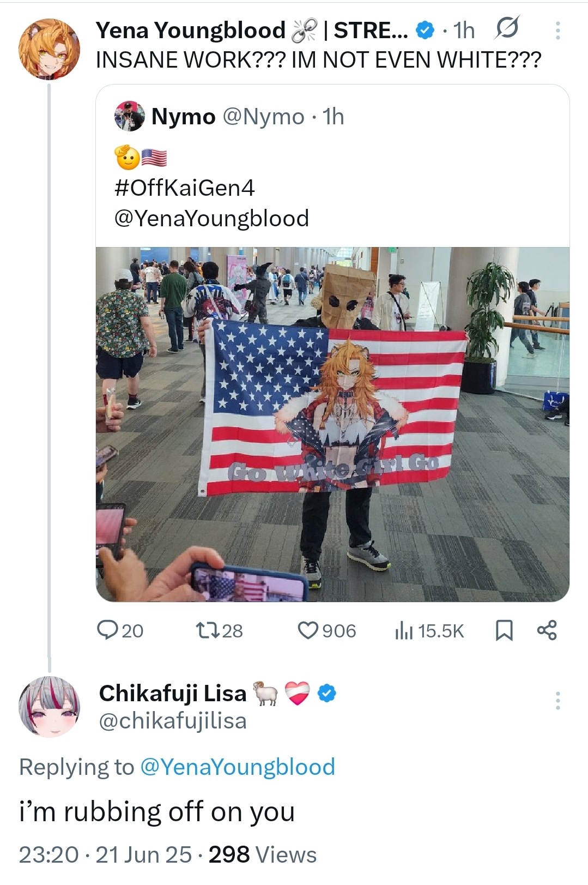Open more options on Chikafuji Lisa's reply

[x=557, y=700]
